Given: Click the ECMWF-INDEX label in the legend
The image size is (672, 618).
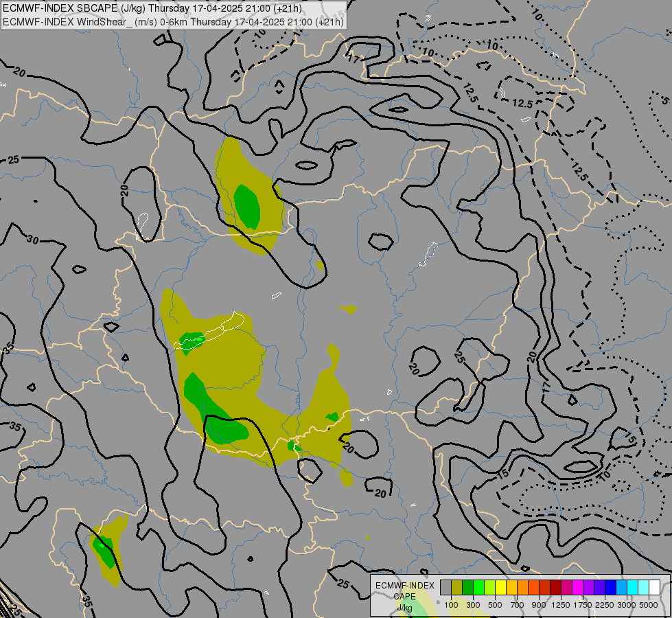Looking at the screenshot, I should 405,586.
